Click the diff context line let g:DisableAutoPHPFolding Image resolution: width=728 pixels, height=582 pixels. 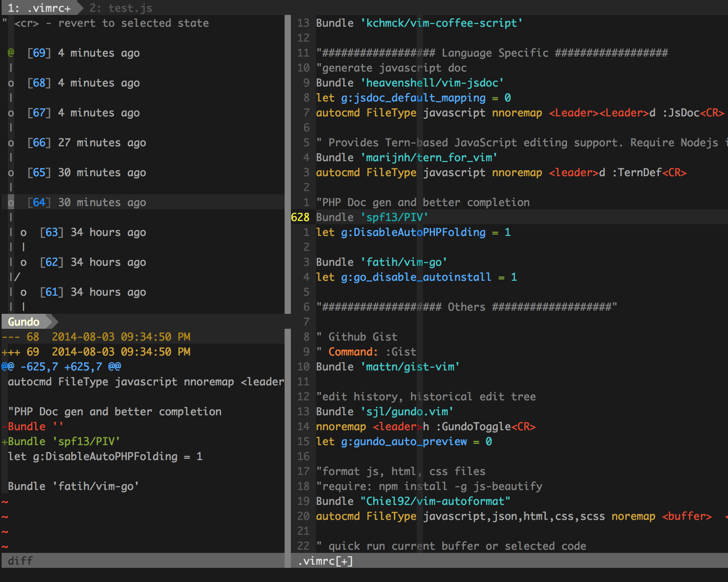coord(105,456)
